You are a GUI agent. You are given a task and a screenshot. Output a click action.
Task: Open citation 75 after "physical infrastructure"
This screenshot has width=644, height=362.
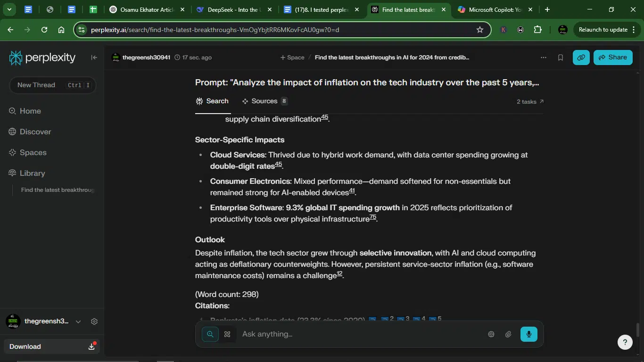(x=373, y=217)
